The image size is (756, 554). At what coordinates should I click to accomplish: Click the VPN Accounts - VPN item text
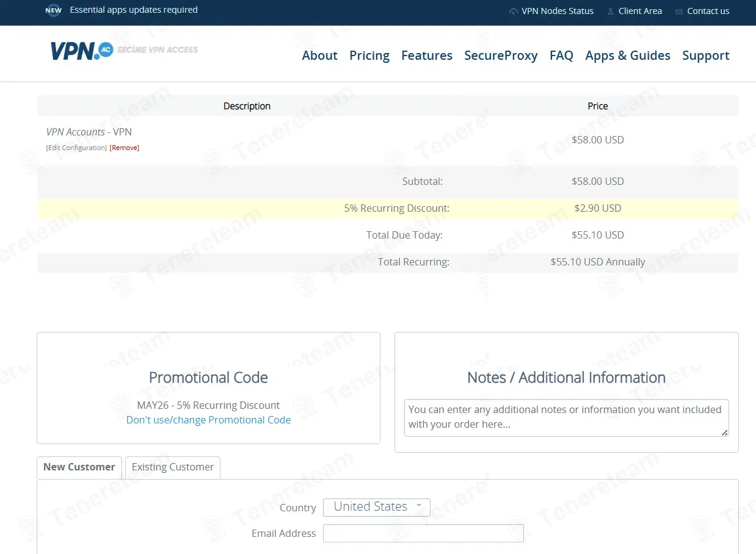click(x=89, y=132)
